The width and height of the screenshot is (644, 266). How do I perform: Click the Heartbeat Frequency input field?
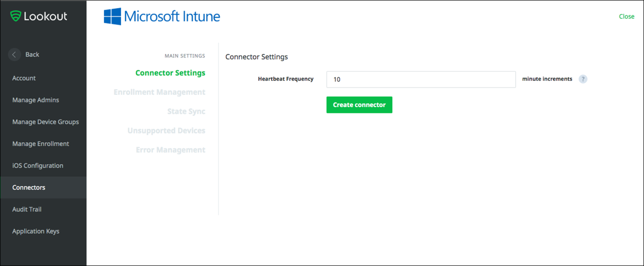421,79
